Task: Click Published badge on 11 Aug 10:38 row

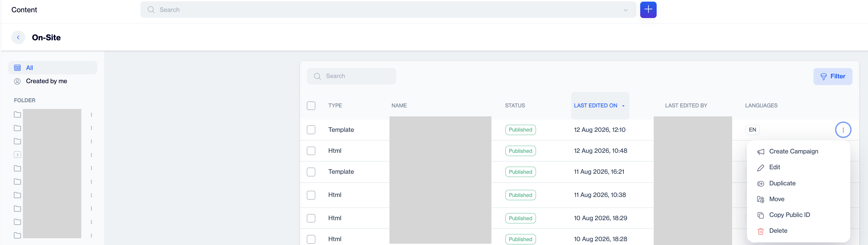Action: click(x=520, y=195)
